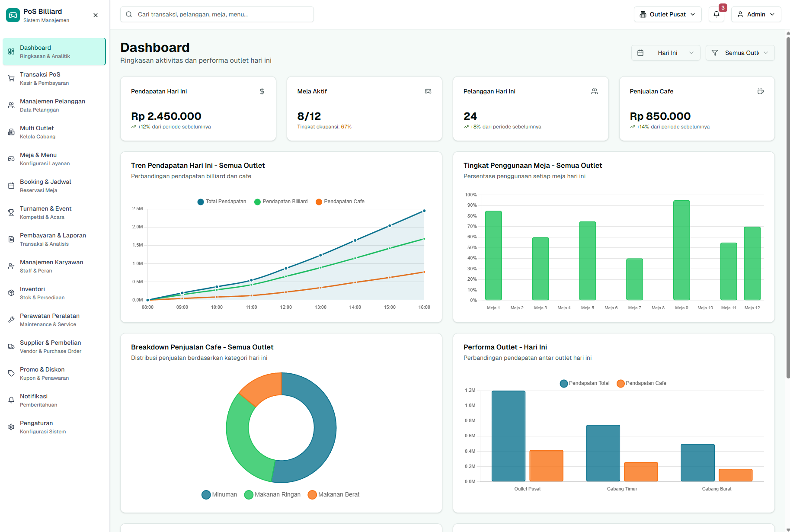This screenshot has height=532, width=790.
Task: Click the wrench icon for Perawatan Peralatan
Action: coord(11,320)
